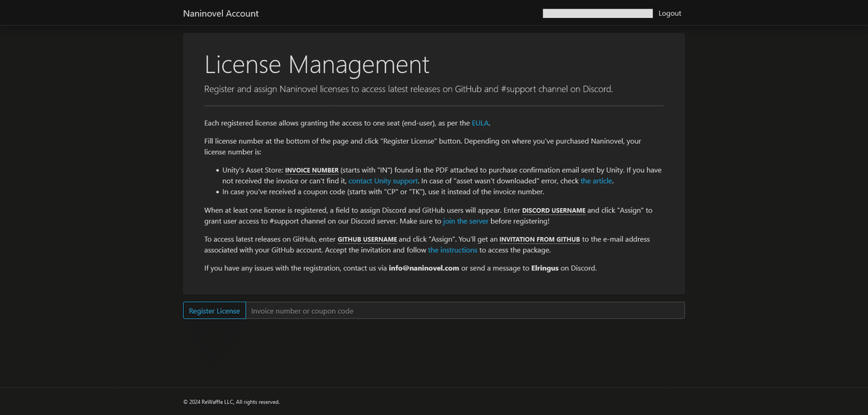Click the redacted account email in header
868x415 pixels.
point(597,13)
